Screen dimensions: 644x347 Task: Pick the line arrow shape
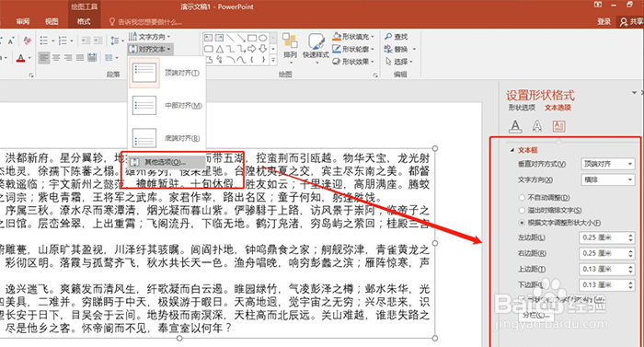pos(241,39)
